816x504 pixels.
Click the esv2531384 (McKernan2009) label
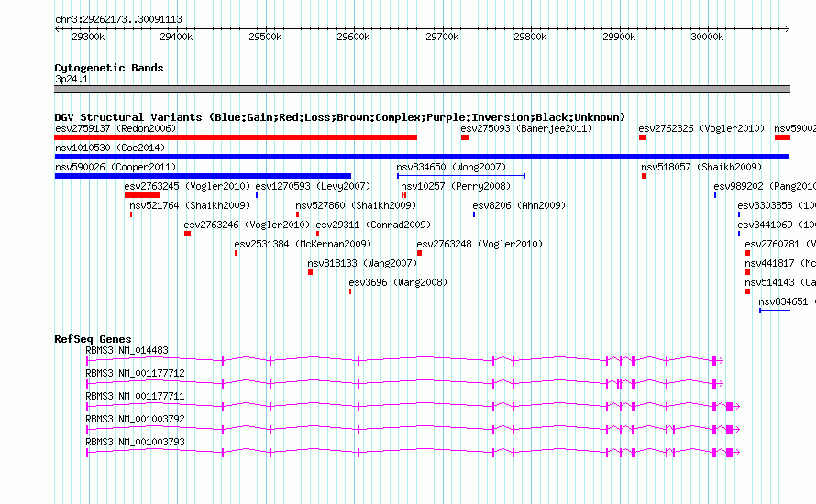coord(303,244)
